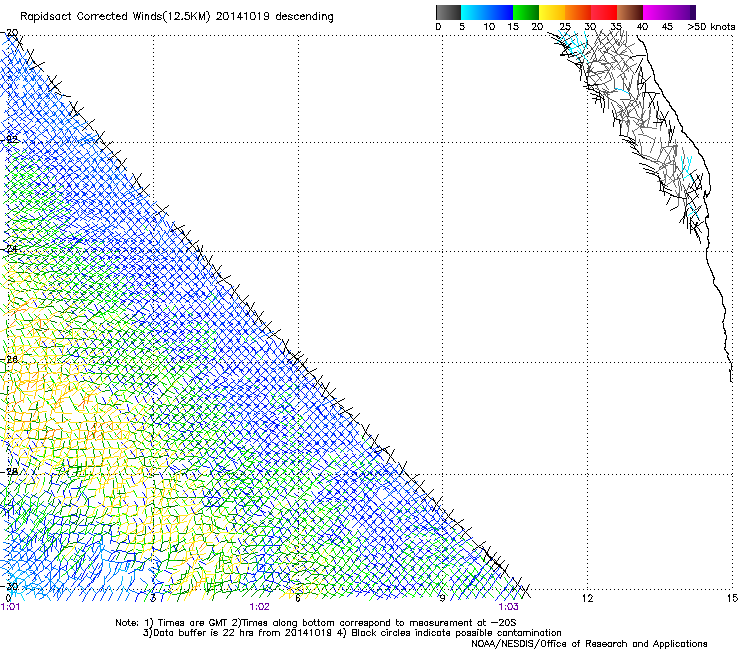Image resolution: width=740 pixels, height=650 pixels.
Task: Select the cyan-blue 5-15 knots color band
Action: click(x=487, y=12)
